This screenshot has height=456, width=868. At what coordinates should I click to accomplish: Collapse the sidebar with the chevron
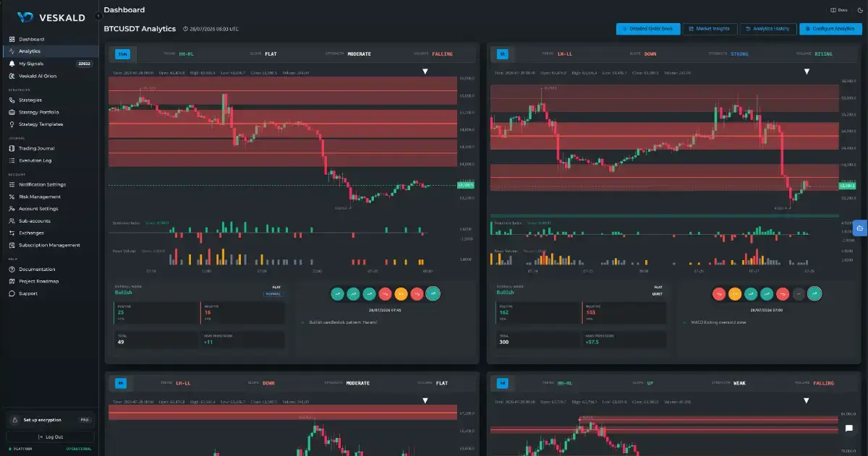click(98, 16)
